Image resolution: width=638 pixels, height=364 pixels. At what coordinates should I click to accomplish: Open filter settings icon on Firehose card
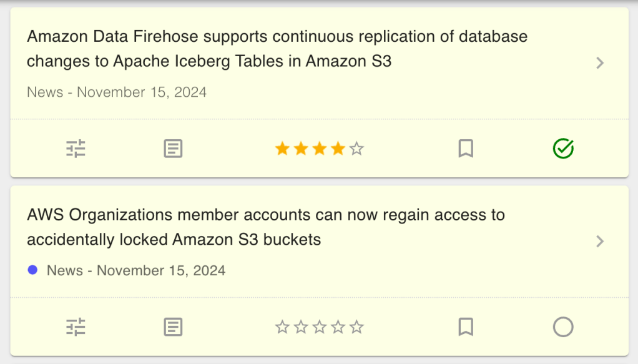point(76,149)
